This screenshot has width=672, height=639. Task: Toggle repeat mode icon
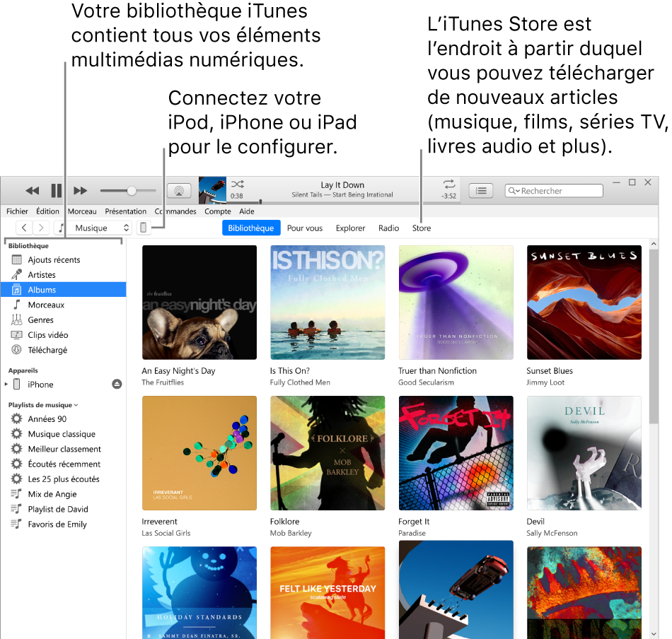(448, 184)
